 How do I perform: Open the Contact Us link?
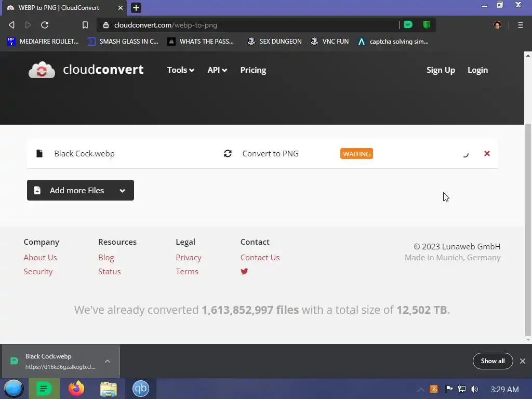pos(260,258)
